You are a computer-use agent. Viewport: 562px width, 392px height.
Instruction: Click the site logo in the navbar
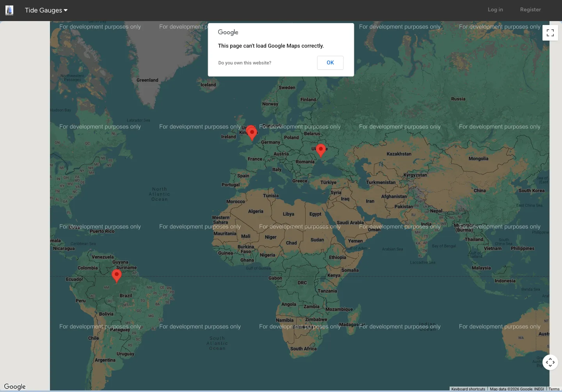point(9,10)
